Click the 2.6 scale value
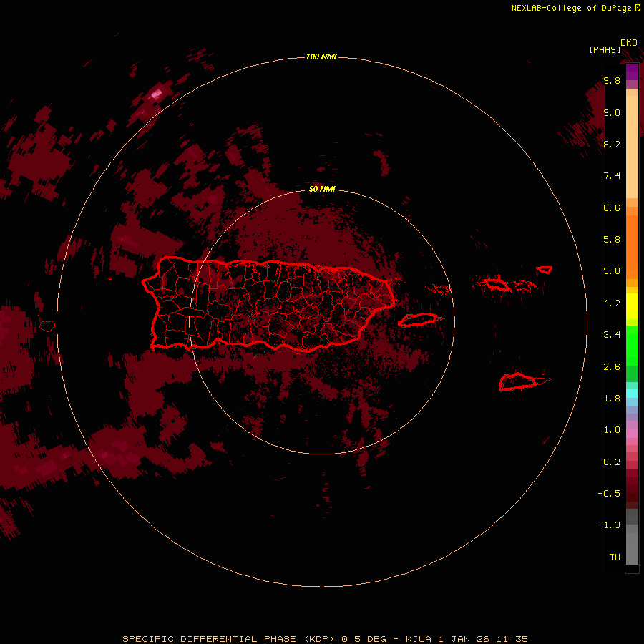This screenshot has width=644, height=644. coord(612,367)
